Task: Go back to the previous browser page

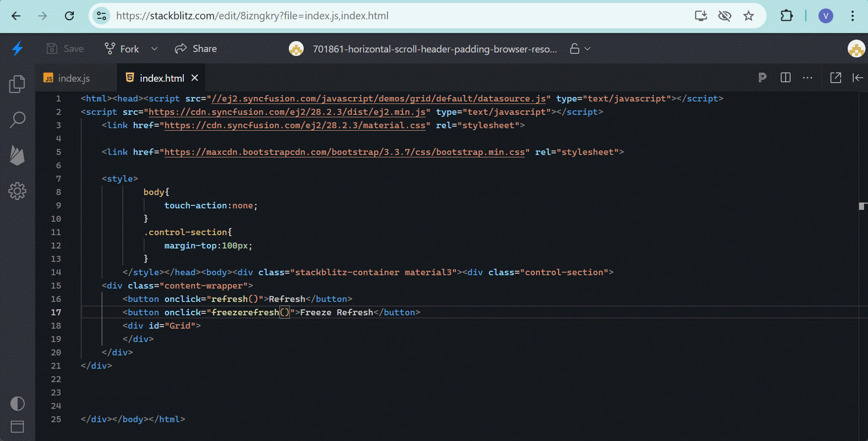Action: click(x=16, y=16)
